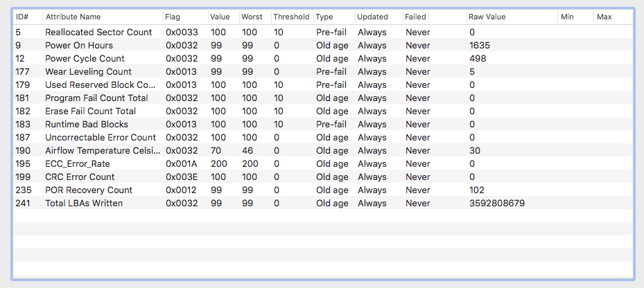This screenshot has height=288, width=644.
Task: Click raw value 102
Action: (x=477, y=190)
